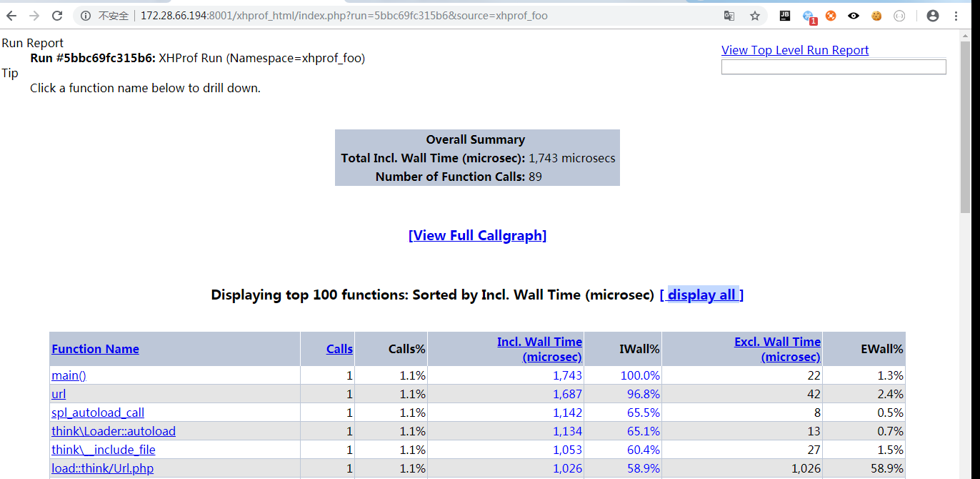This screenshot has width=980, height=479.
Task: Click the function search input box
Action: tap(833, 67)
